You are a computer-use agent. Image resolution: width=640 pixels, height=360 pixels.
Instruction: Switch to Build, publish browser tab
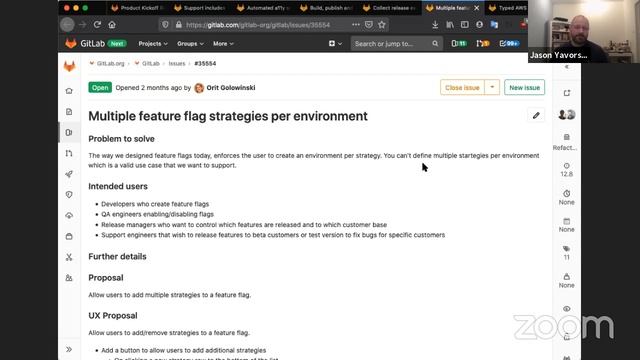tap(327, 8)
